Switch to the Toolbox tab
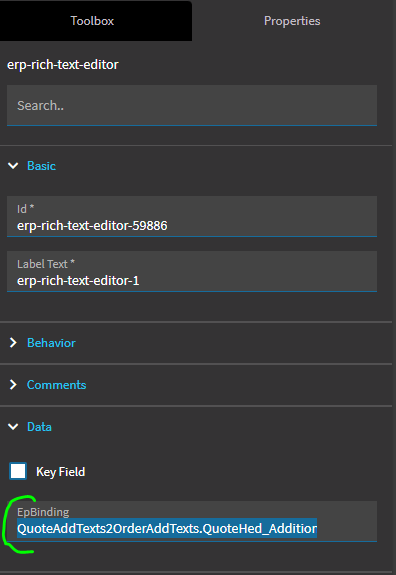The width and height of the screenshot is (396, 575). [92, 21]
